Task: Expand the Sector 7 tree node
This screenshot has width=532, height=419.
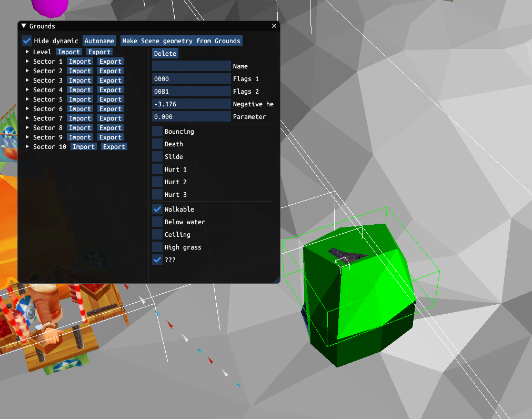Action: click(x=27, y=118)
